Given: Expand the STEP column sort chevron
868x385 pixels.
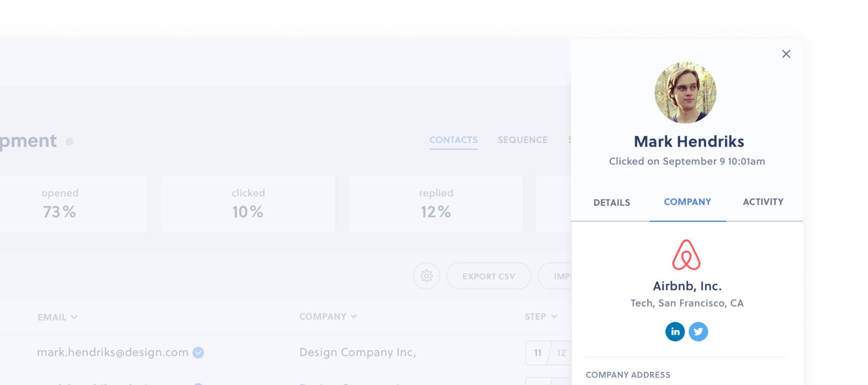Looking at the screenshot, I should pyautogui.click(x=554, y=316).
